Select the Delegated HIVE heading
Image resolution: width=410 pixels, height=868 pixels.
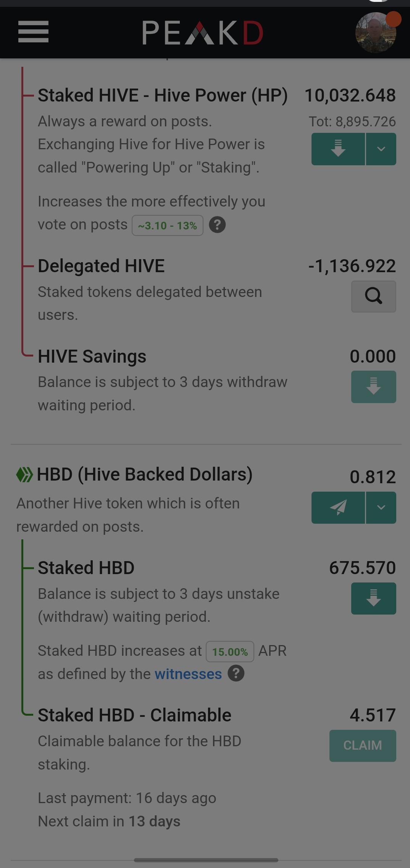tap(101, 266)
